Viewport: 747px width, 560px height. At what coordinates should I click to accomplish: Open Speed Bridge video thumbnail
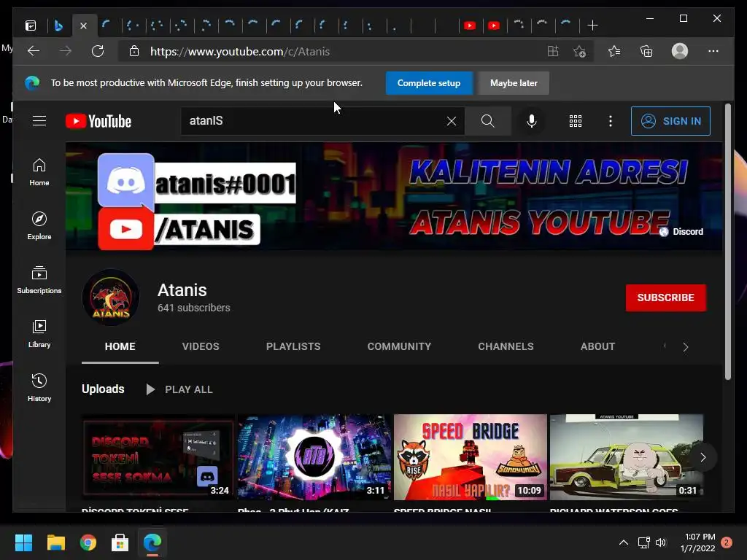471,457
